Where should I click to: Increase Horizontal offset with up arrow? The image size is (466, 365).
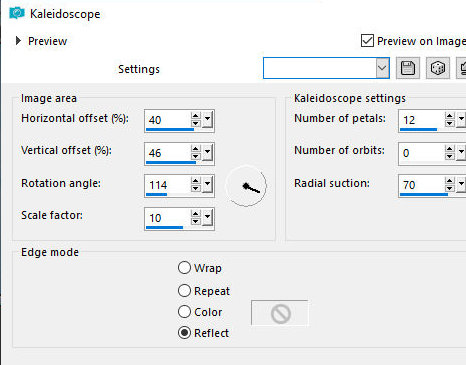pyautogui.click(x=196, y=116)
